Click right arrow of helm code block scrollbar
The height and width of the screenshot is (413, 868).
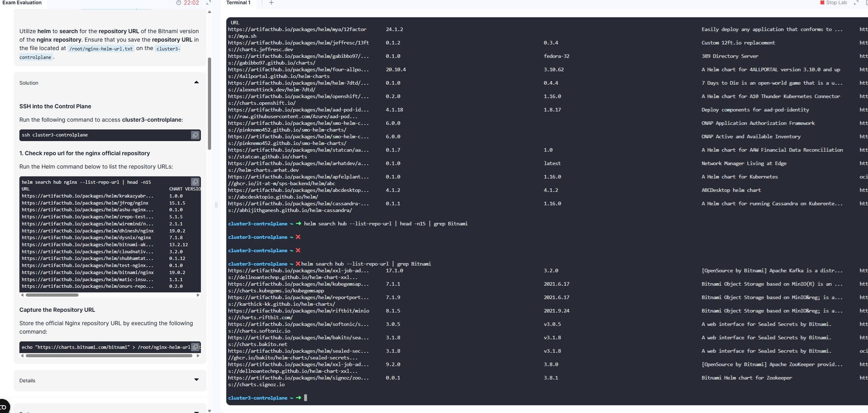click(198, 295)
